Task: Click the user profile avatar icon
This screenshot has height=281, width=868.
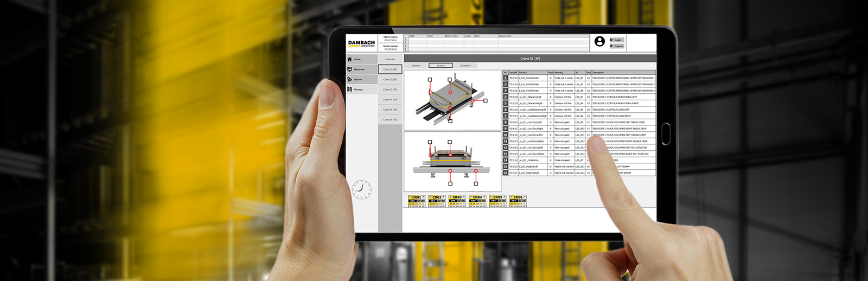Action: coord(599,42)
